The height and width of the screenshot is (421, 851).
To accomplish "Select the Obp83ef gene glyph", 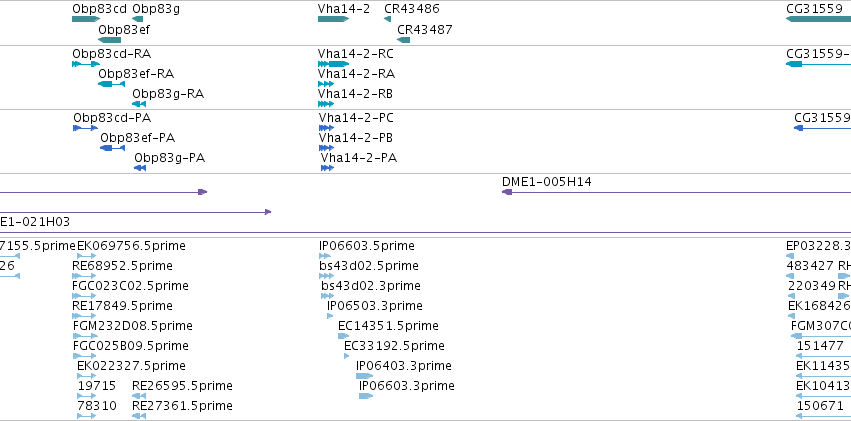I will click(109, 40).
